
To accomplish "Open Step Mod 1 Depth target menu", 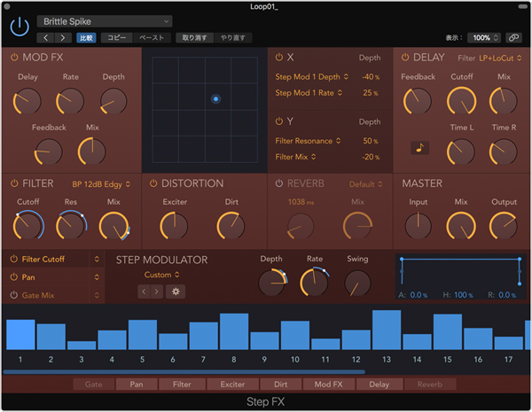I will click(x=311, y=76).
